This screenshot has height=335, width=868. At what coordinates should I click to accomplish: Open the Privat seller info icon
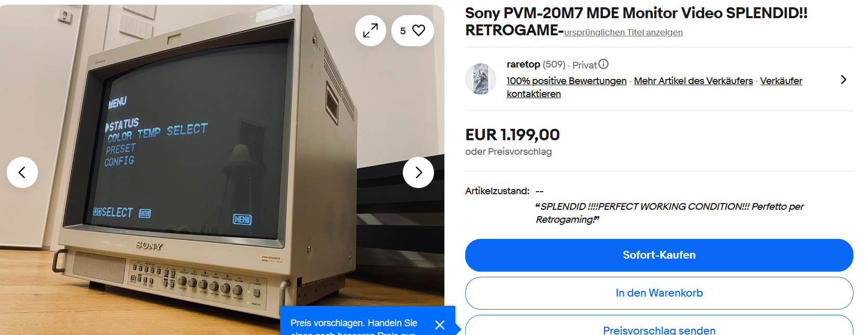[603, 64]
